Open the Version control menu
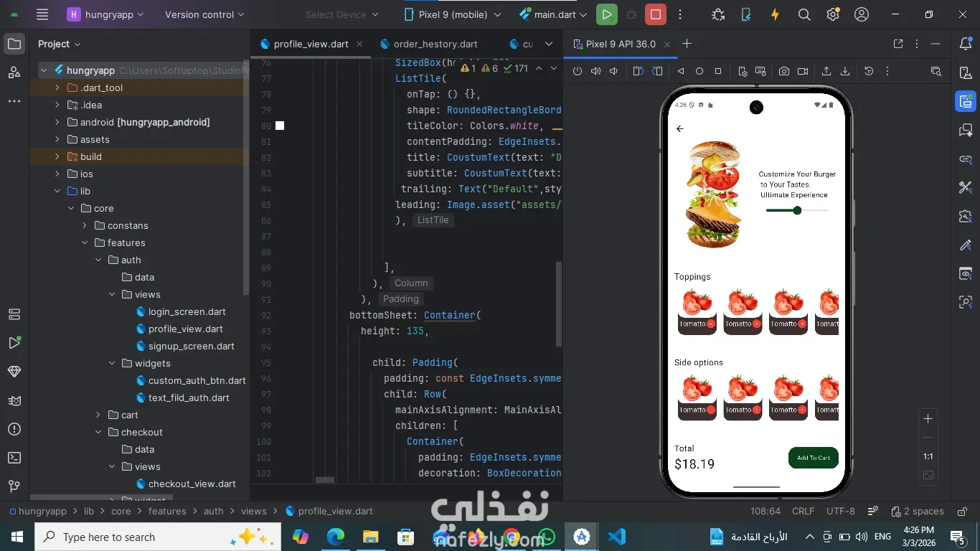 (x=204, y=14)
